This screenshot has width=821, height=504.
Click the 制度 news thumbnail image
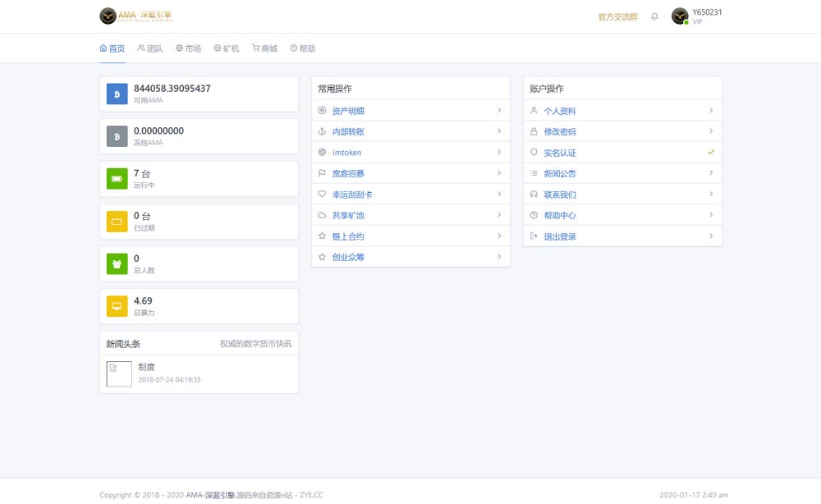click(x=119, y=373)
